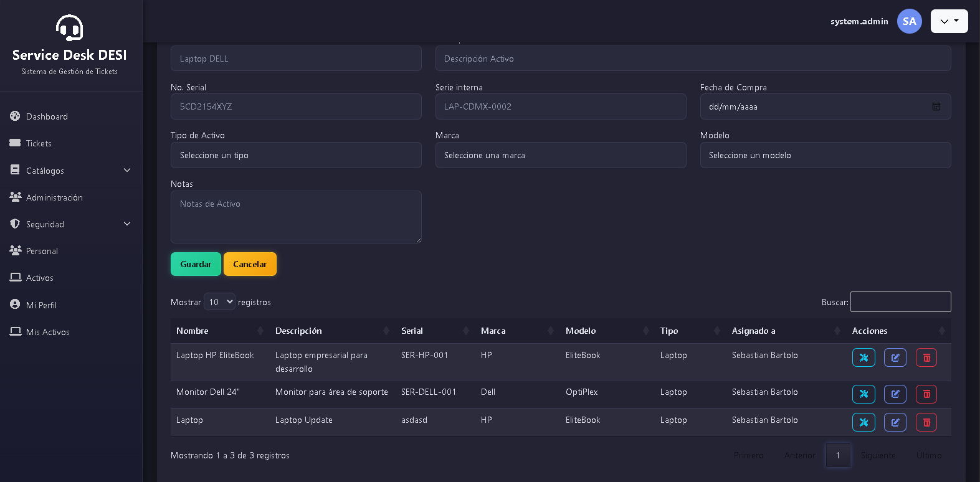Focus the Descripción Activo input field
The width and height of the screenshot is (980, 482).
pos(693,59)
